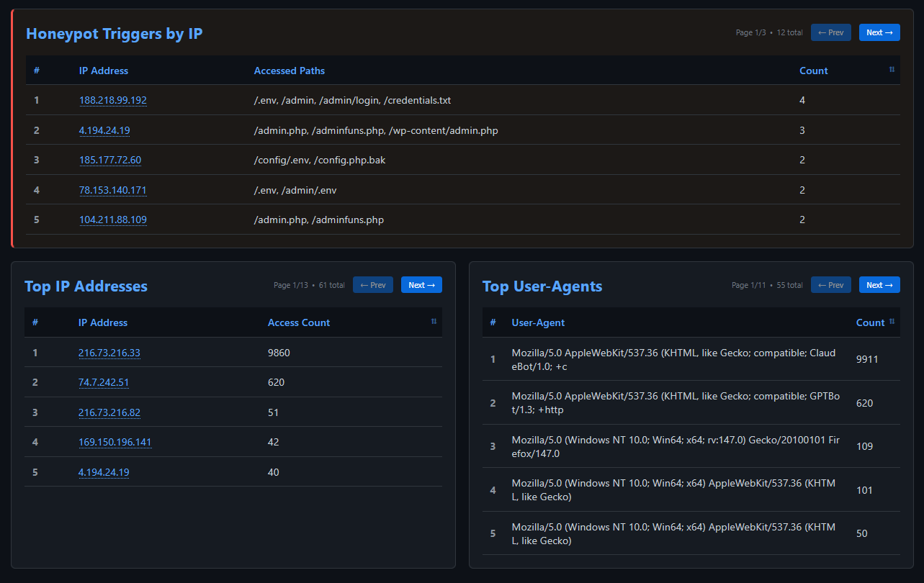
Task: Open the IP link 185.177.72.60
Action: (x=110, y=160)
